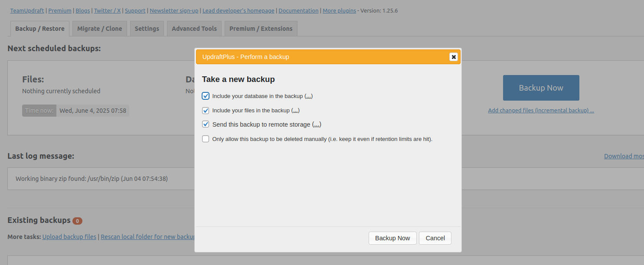The width and height of the screenshot is (644, 265).
Task: Click Add changed files incremental backup link
Action: point(541,110)
